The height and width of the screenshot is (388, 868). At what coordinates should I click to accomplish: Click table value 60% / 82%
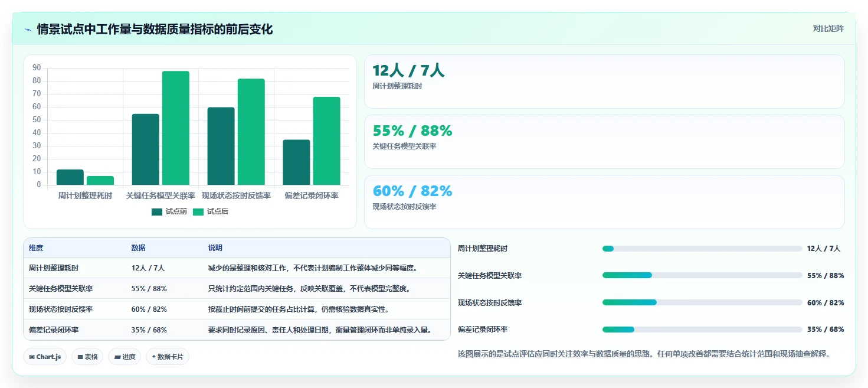[149, 309]
